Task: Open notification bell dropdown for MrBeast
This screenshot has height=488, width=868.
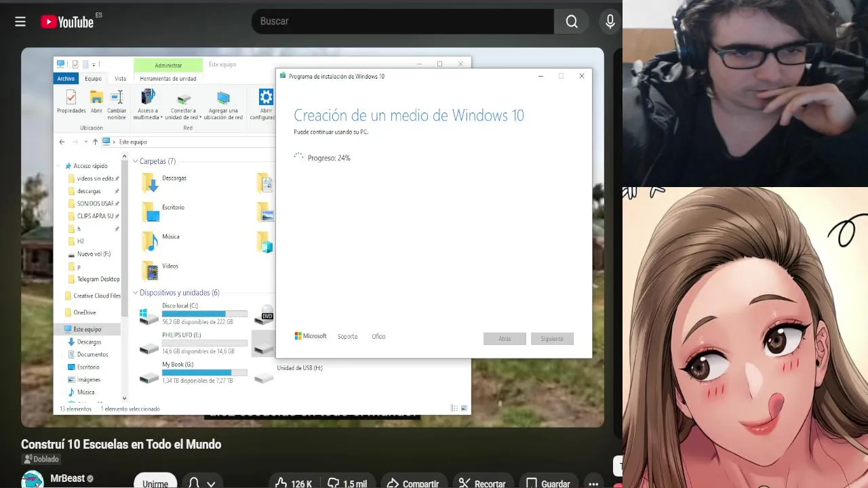Action: tap(202, 483)
